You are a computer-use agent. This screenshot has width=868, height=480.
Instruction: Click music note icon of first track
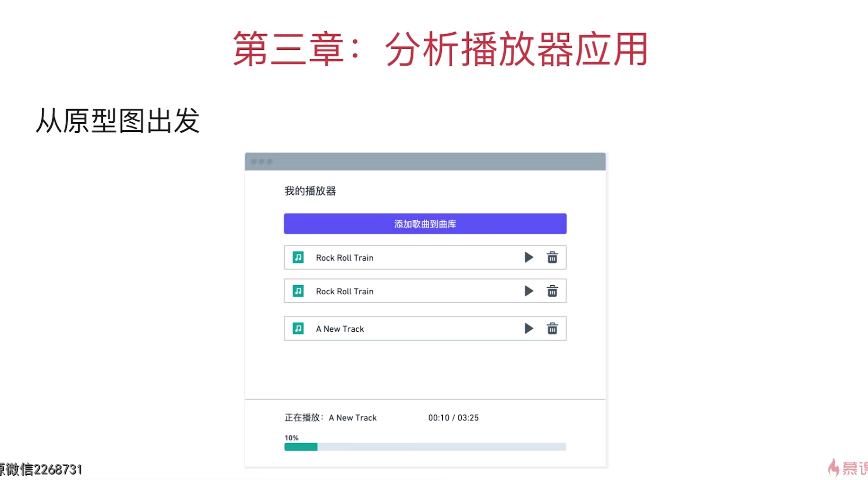pyautogui.click(x=298, y=257)
